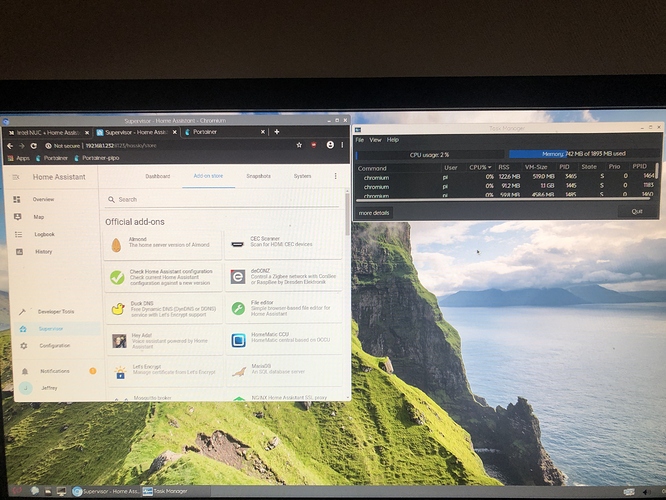666x500 pixels.
Task: Open the Portainer-pipo bookmark
Action: tap(96, 158)
